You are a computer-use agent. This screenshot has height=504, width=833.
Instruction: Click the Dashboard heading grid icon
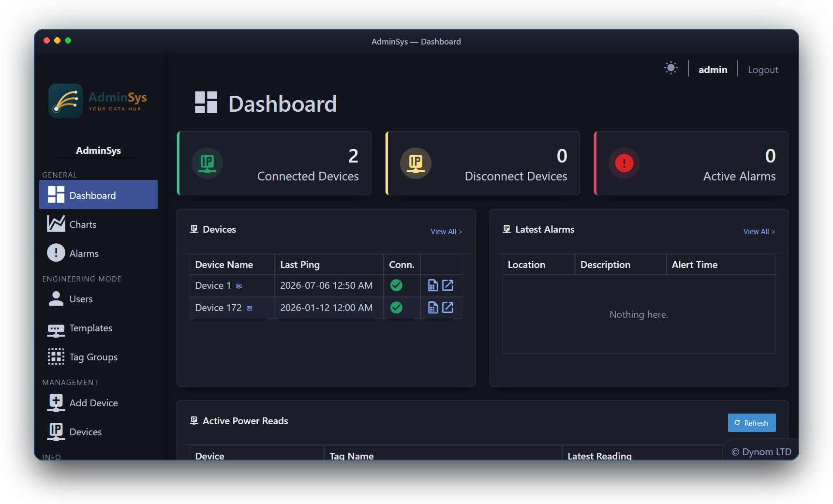206,103
